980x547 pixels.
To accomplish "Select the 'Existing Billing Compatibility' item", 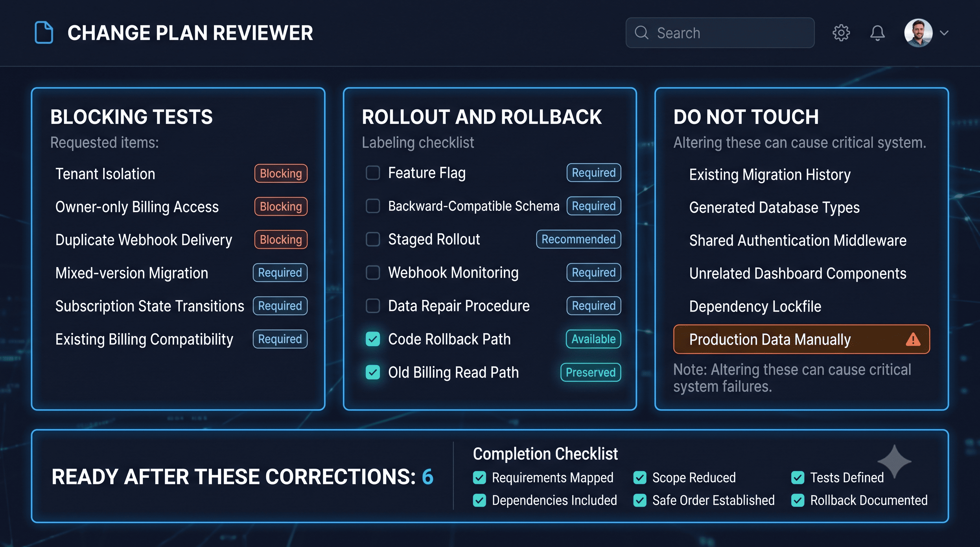I will click(x=144, y=339).
